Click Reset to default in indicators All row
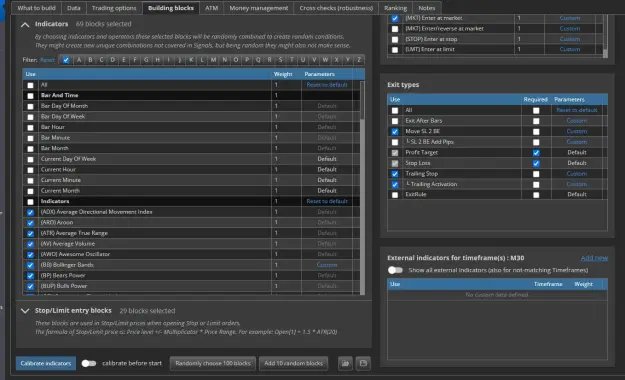This screenshot has width=625, height=380. [x=327, y=85]
